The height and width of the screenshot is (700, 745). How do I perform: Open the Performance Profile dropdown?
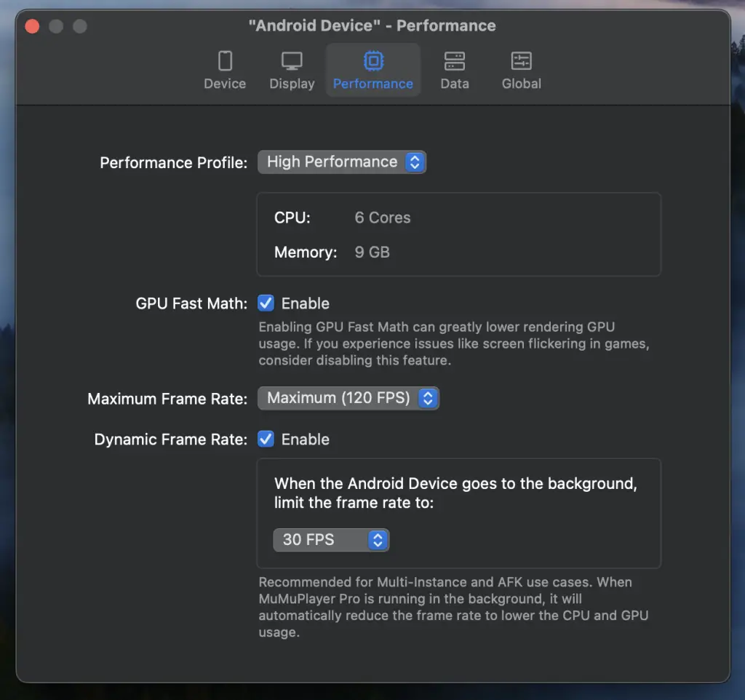pyautogui.click(x=342, y=162)
